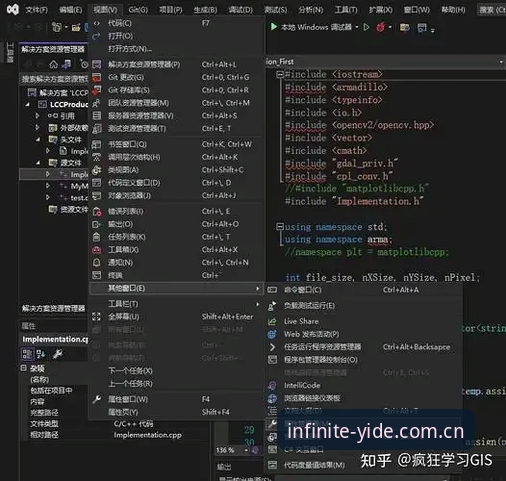Click the categorized view icon in properties panel
This screenshot has width=506, height=481.
(27, 353)
